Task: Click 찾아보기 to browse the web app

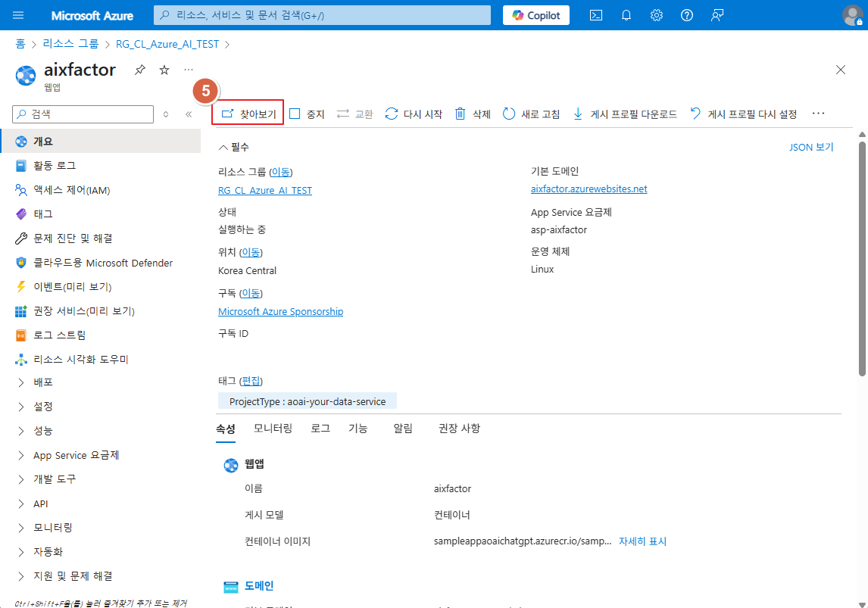Action: tap(248, 114)
